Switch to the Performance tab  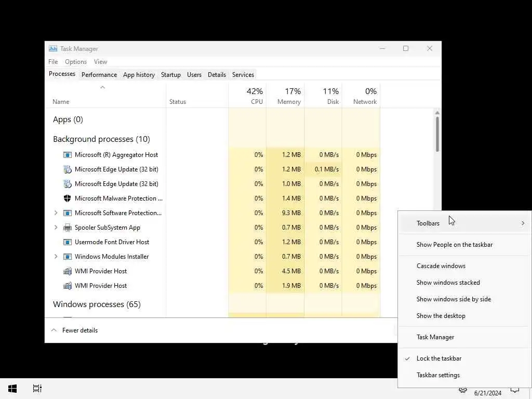(99, 75)
